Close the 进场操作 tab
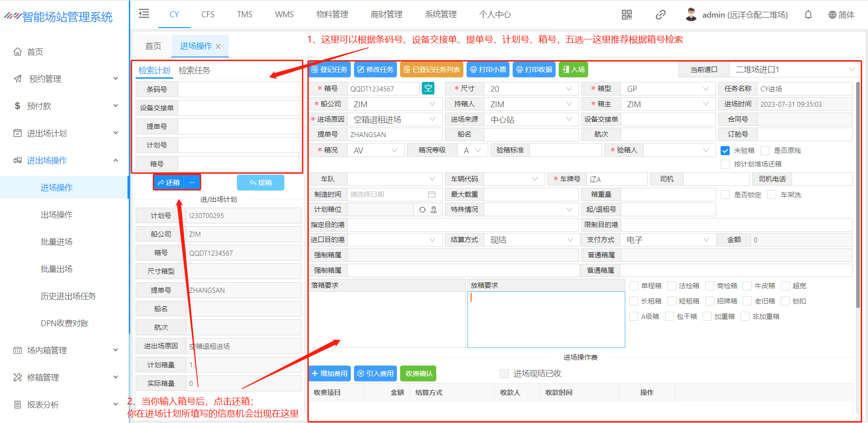 [218, 47]
